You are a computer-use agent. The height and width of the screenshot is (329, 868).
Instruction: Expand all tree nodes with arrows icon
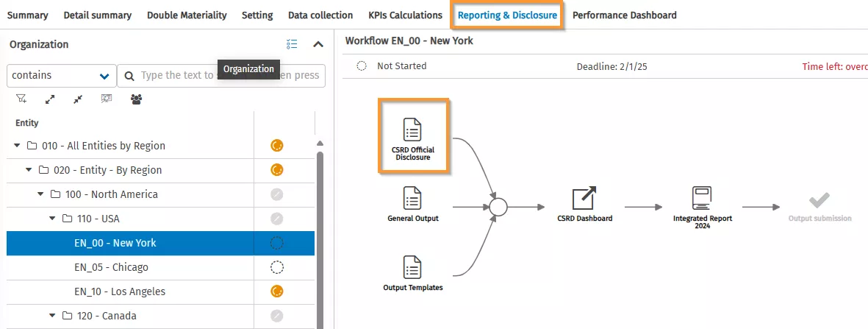tap(50, 99)
